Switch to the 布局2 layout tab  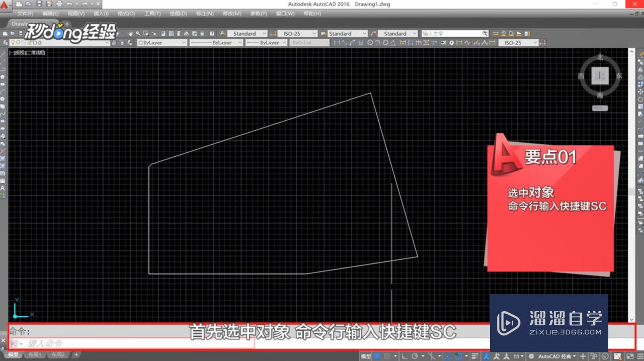coord(57,354)
